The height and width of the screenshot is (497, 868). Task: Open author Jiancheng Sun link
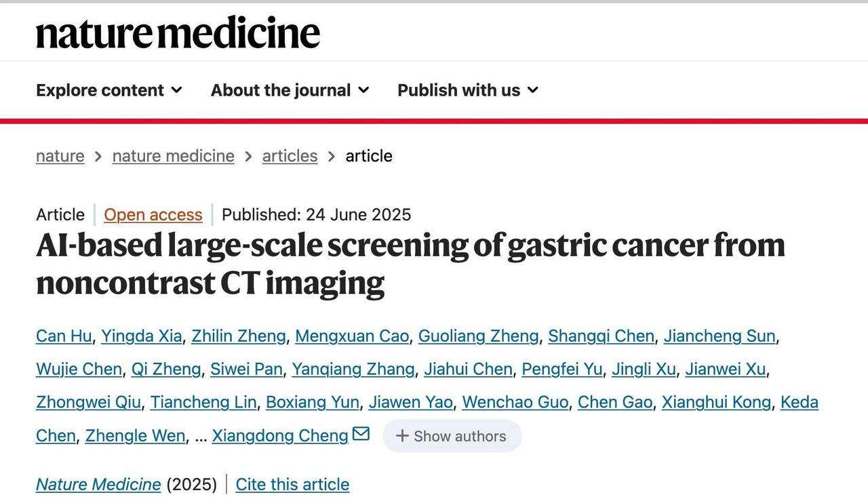pyautogui.click(x=719, y=336)
